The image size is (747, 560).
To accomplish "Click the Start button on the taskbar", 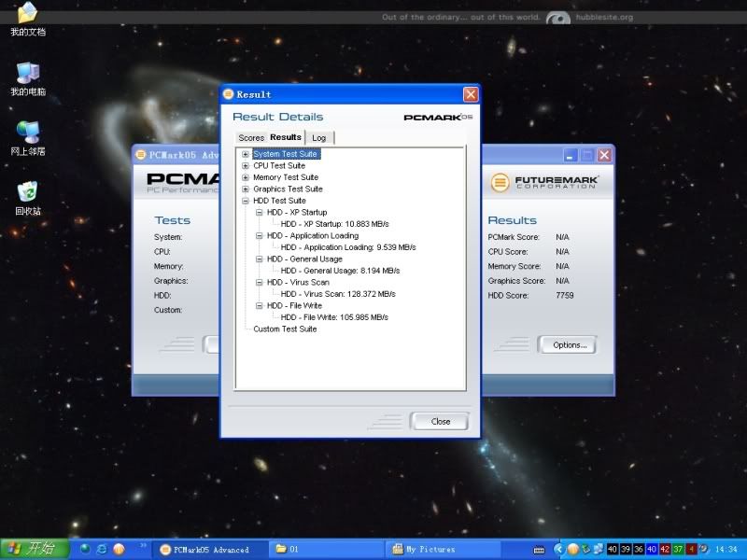I will pyautogui.click(x=35, y=549).
